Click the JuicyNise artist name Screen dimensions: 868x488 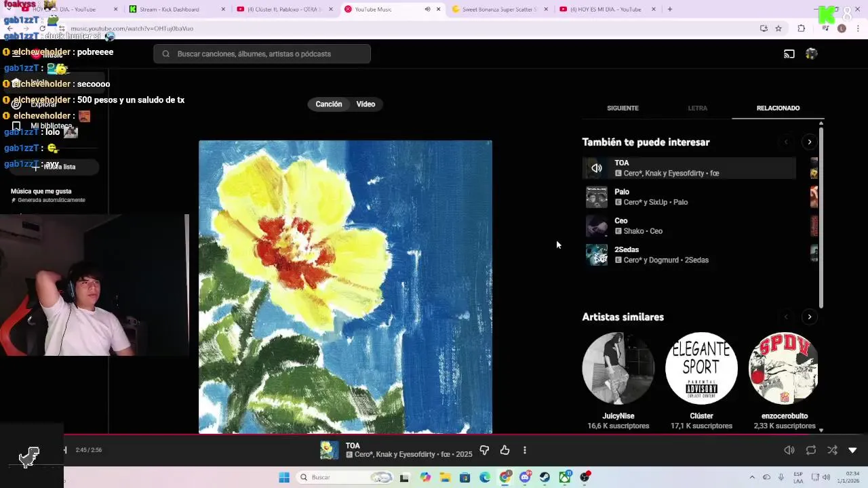618,415
